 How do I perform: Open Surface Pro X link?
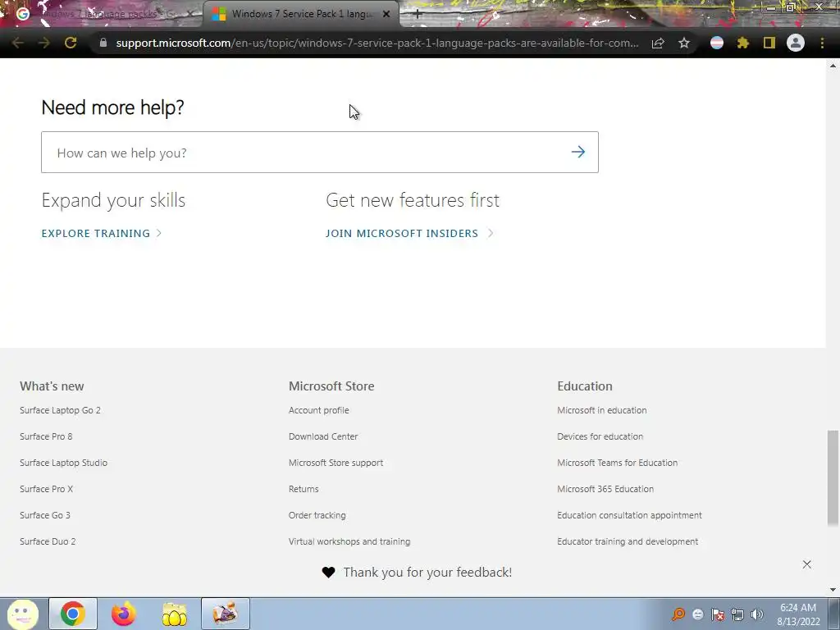click(47, 489)
